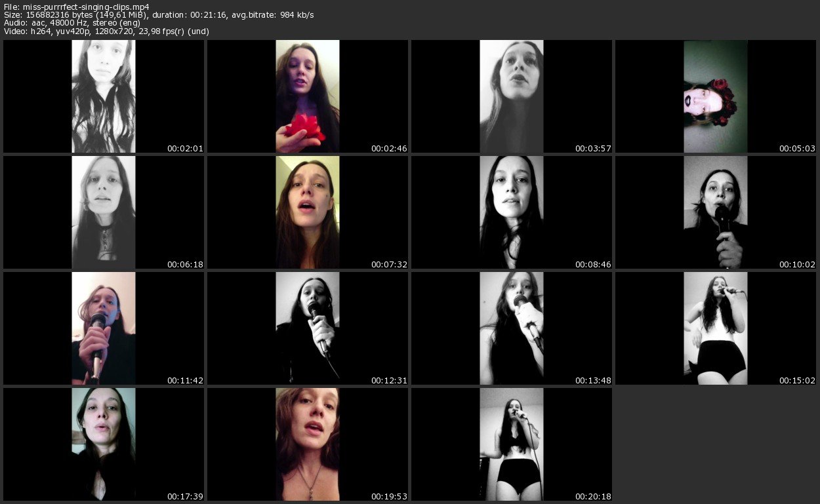Select the thumbnail frame at 00:13:48
Screen dimensions: 820x504
point(511,328)
